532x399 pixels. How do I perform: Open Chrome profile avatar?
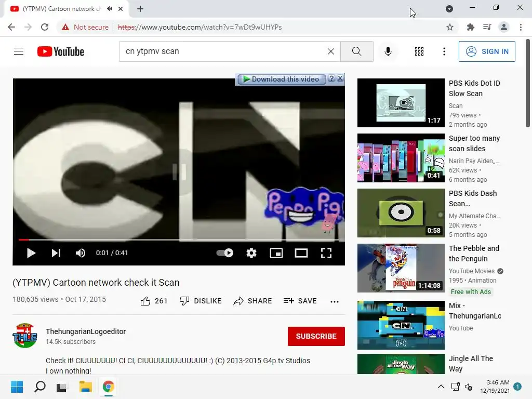click(x=504, y=27)
